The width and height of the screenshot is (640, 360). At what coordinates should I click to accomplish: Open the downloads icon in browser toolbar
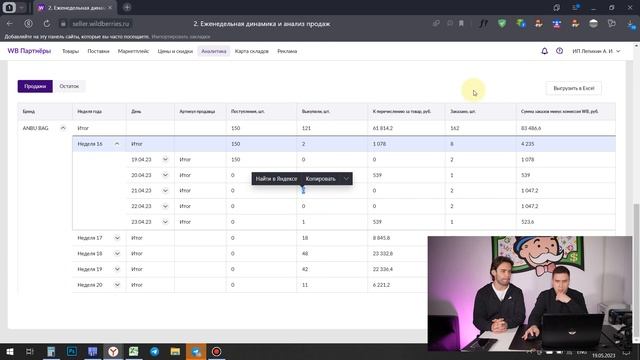pos(631,24)
